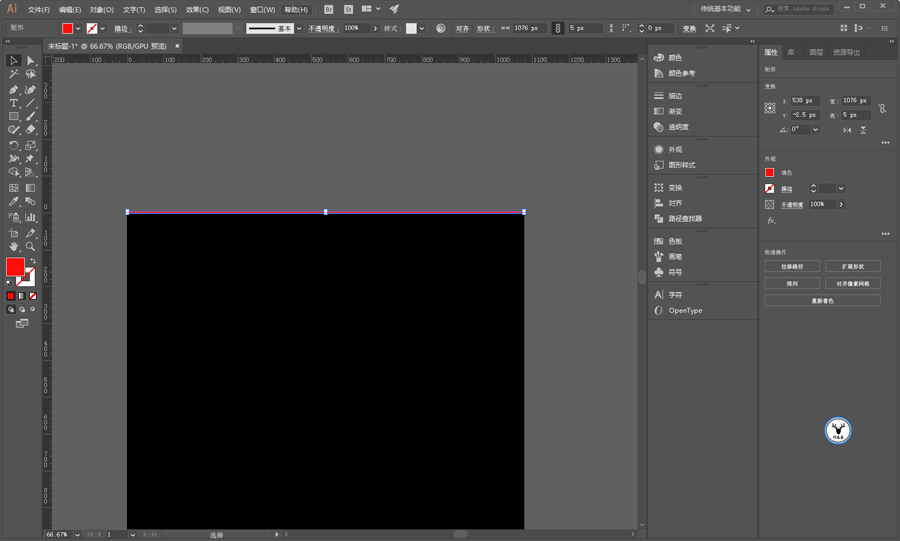Viewport: 900px width, 541px height.
Task: Click the 重新着色 button
Action: point(822,300)
